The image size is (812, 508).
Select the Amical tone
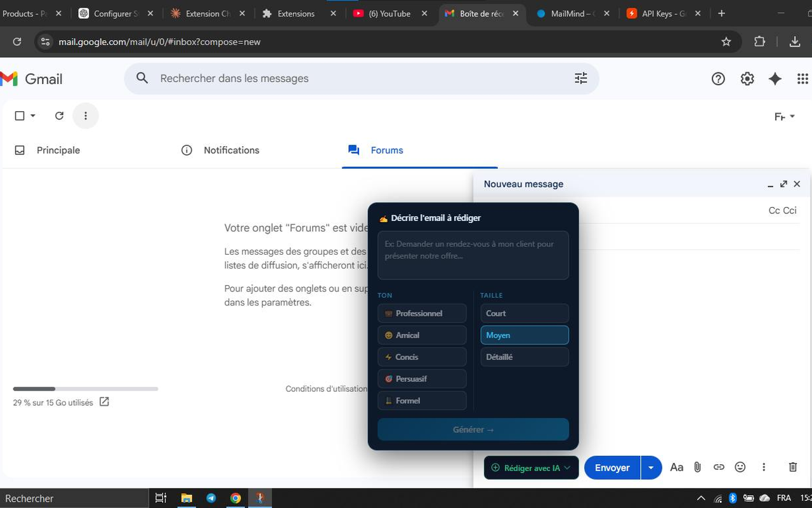[x=422, y=335]
